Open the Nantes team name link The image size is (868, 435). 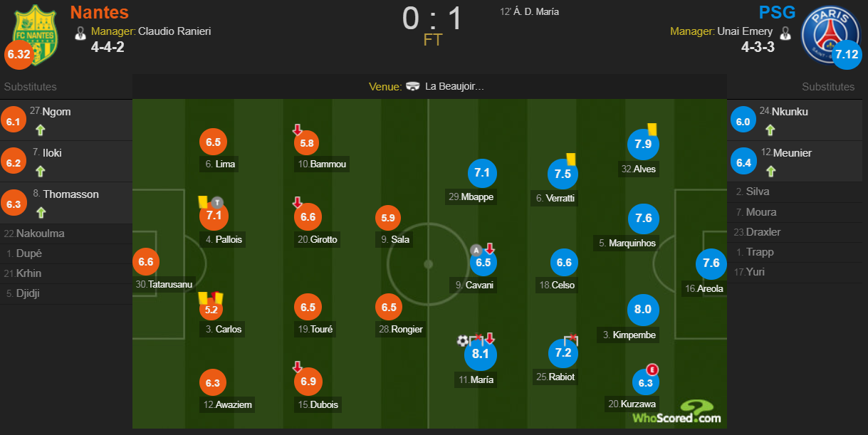[x=100, y=12]
